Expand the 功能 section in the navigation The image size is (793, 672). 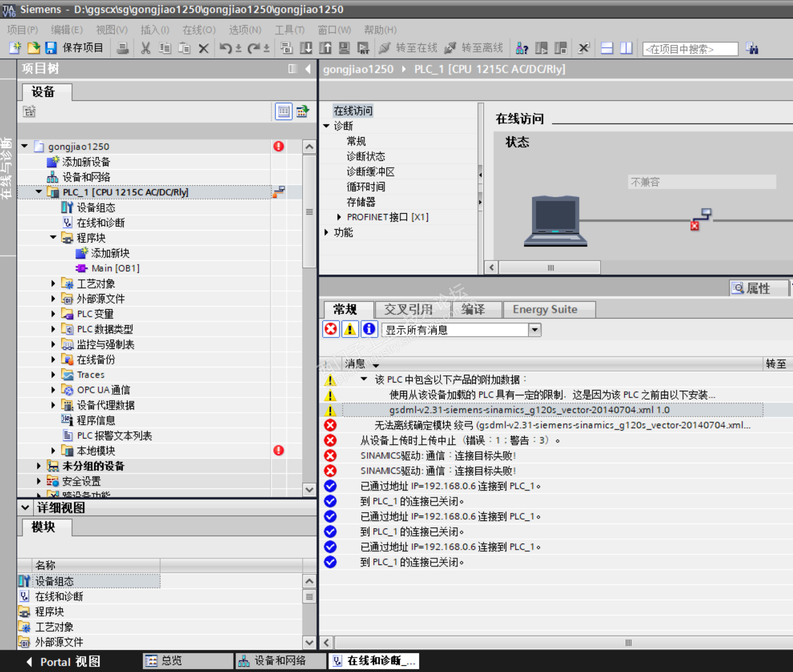pyautogui.click(x=327, y=232)
